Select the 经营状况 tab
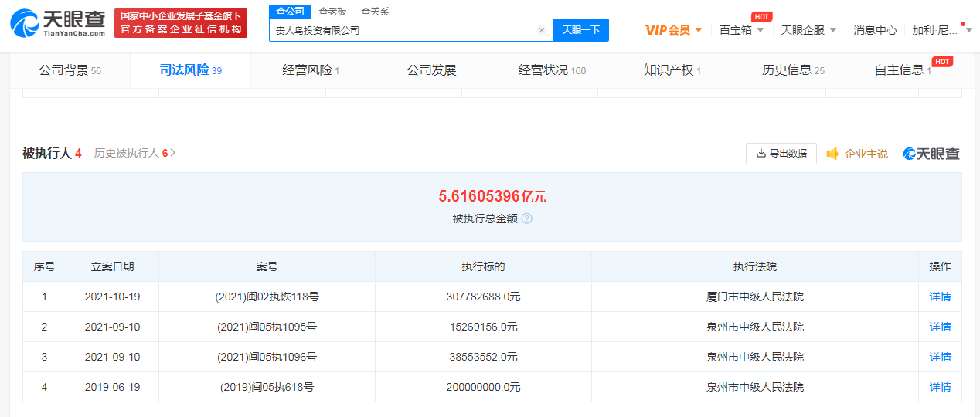The width and height of the screenshot is (980, 417). (x=551, y=70)
